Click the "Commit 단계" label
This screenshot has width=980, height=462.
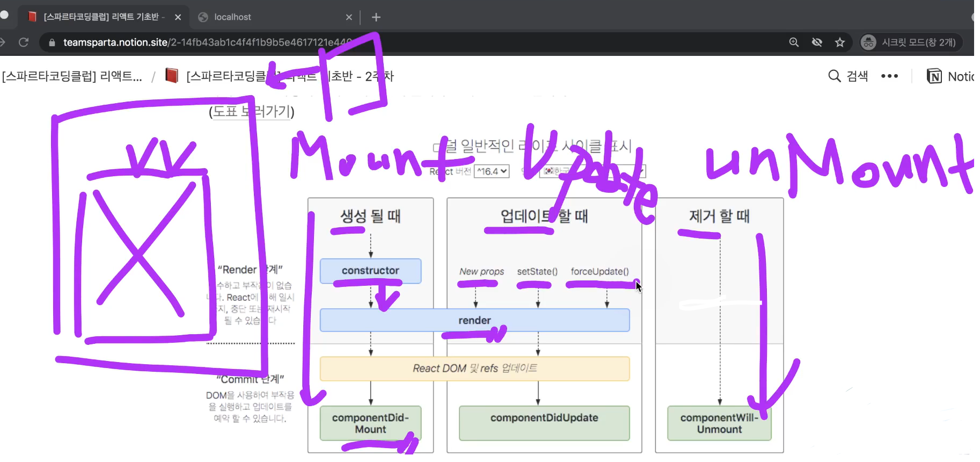pyautogui.click(x=250, y=379)
